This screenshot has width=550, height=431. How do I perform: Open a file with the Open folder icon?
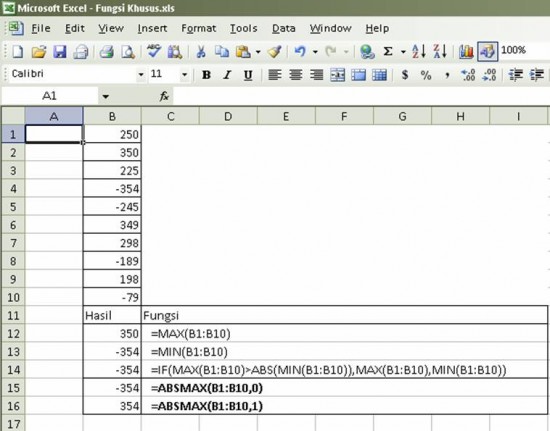[39, 52]
